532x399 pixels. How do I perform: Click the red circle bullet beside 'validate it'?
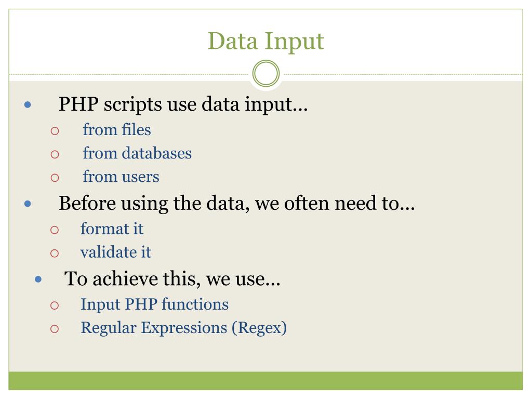[54, 254]
